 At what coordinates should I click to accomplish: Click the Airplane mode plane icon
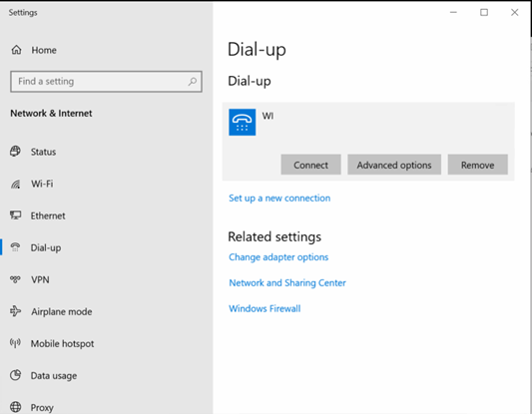click(15, 311)
